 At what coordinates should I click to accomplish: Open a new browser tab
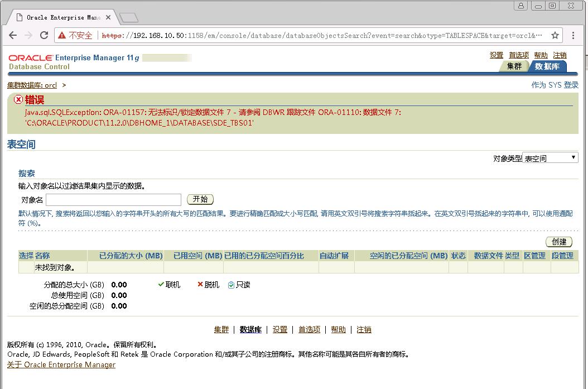point(129,17)
